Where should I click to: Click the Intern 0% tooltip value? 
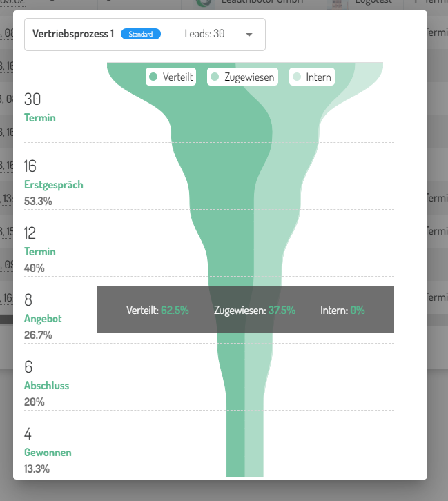click(x=357, y=311)
